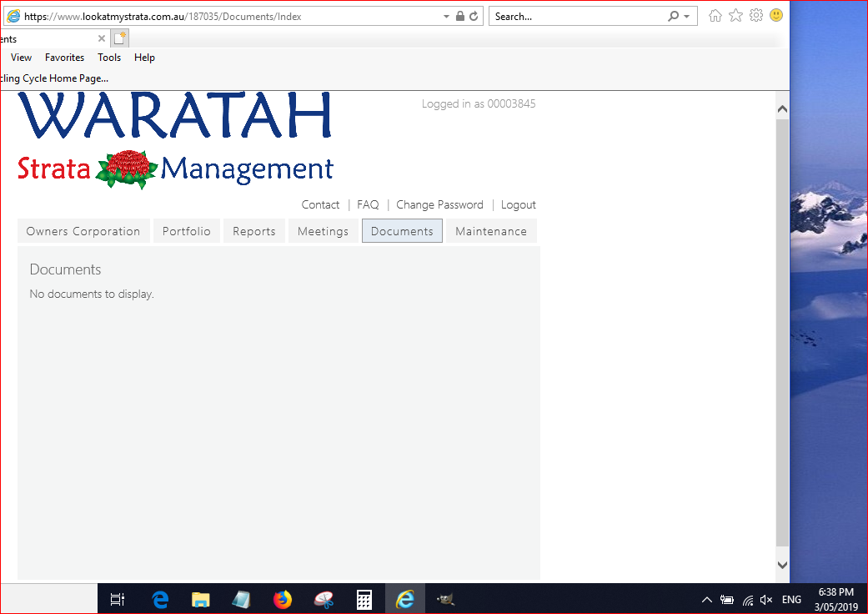Screen dimensions: 868x614
Task: Click the Waratah Strata Management logo
Action: 175,141
